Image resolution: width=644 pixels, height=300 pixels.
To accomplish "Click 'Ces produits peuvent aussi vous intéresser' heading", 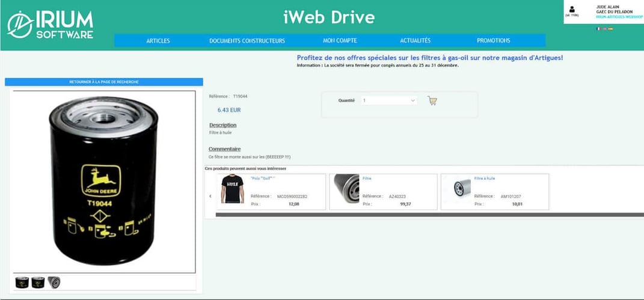I will [245, 169].
